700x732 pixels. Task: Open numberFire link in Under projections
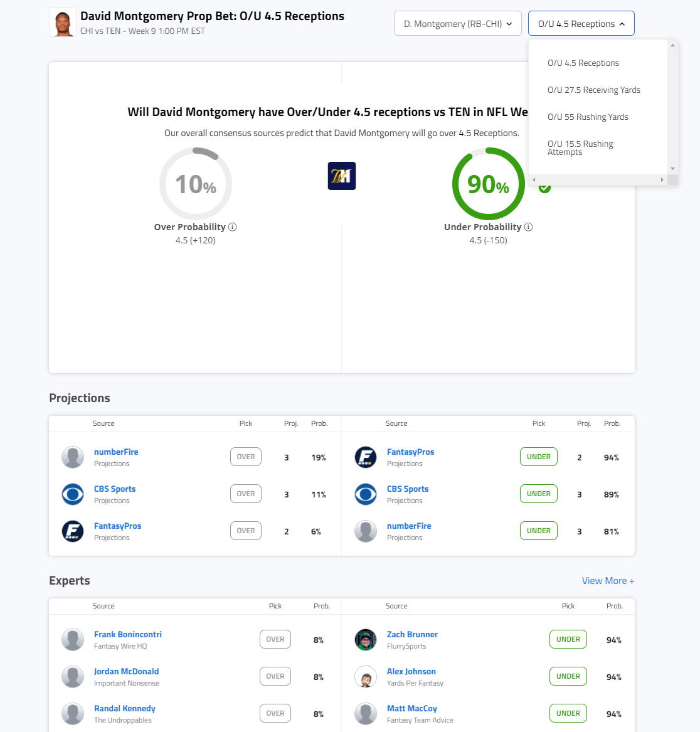(x=409, y=526)
